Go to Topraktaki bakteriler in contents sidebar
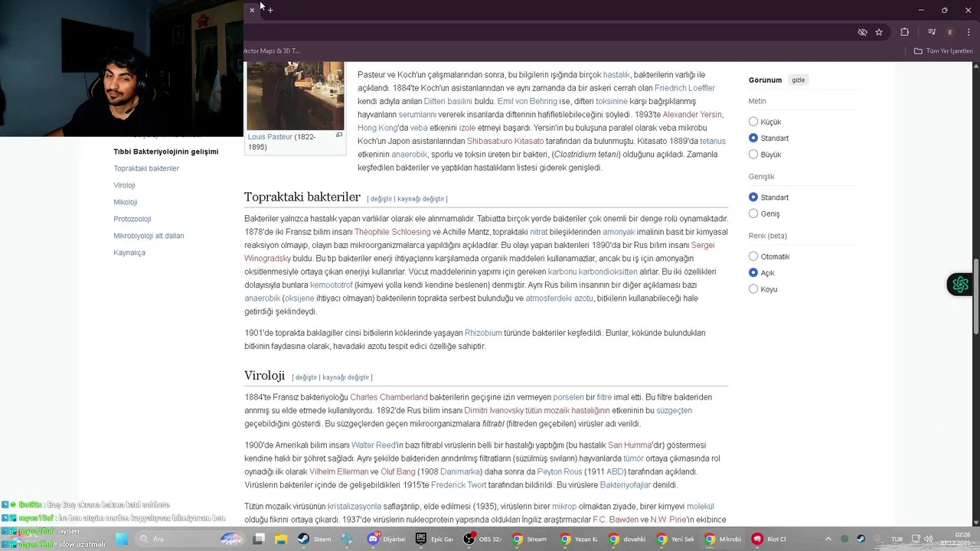Image resolution: width=980 pixels, height=551 pixels. pyautogui.click(x=146, y=168)
